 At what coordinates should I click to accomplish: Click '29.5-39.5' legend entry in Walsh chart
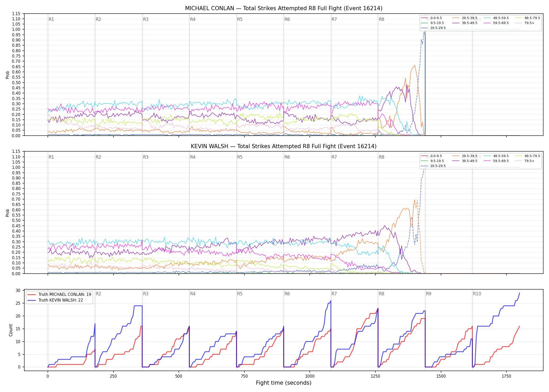pos(465,156)
